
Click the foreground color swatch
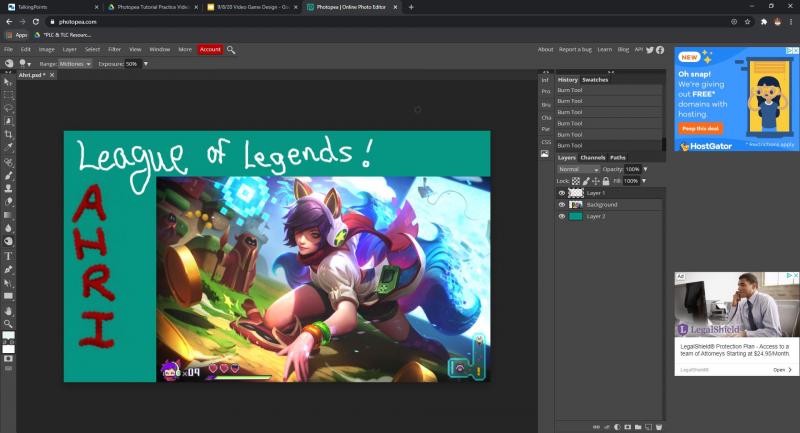click(x=8, y=336)
